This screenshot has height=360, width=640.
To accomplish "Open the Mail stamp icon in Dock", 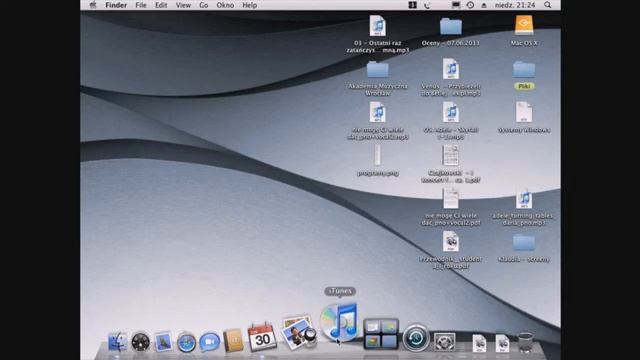I will (x=163, y=342).
